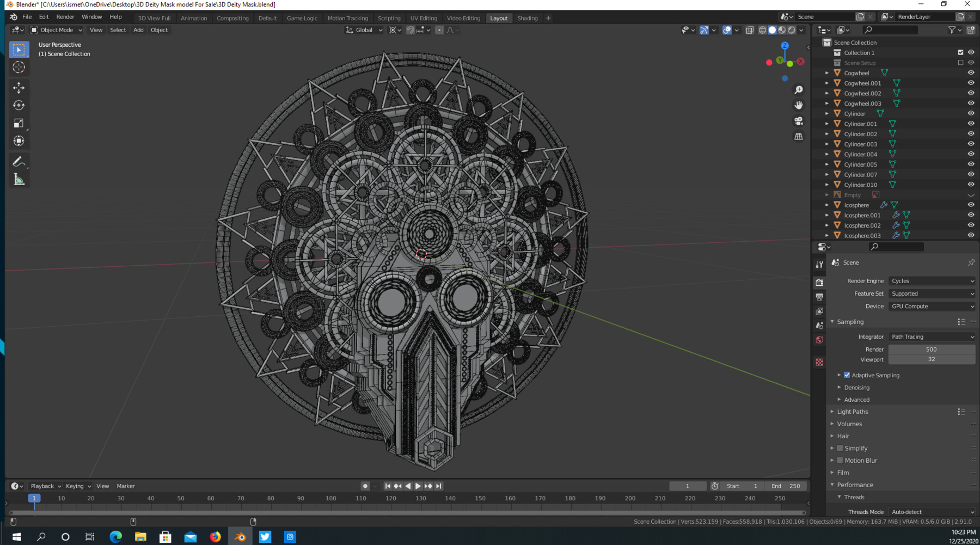Image resolution: width=980 pixels, height=545 pixels.
Task: Expand the Light Paths section
Action: [852, 412]
